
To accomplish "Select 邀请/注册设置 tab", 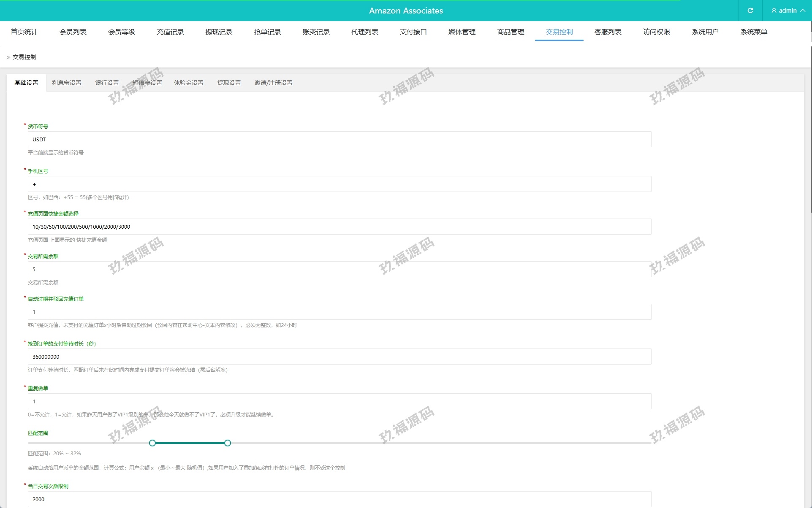I will [x=273, y=83].
